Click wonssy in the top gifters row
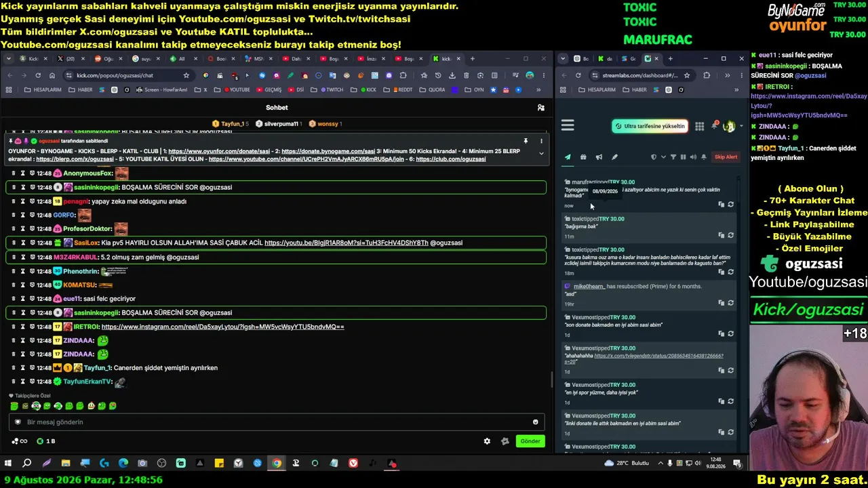This screenshot has height=488, width=868. (x=325, y=124)
